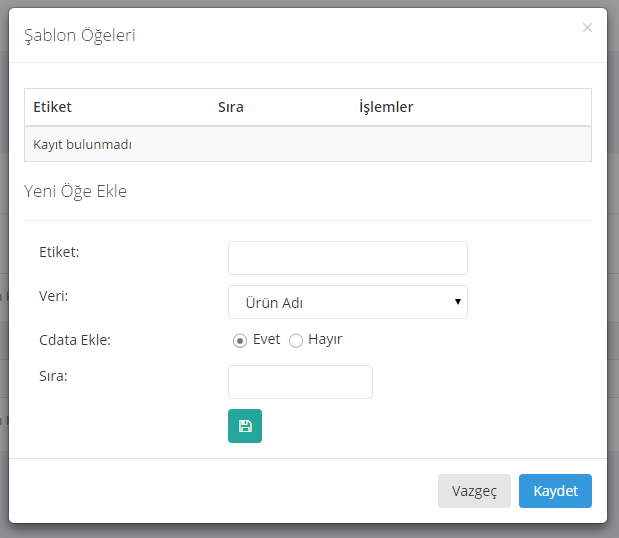Image resolution: width=619 pixels, height=538 pixels.
Task: Focus the Etiket text input field
Action: (x=347, y=258)
